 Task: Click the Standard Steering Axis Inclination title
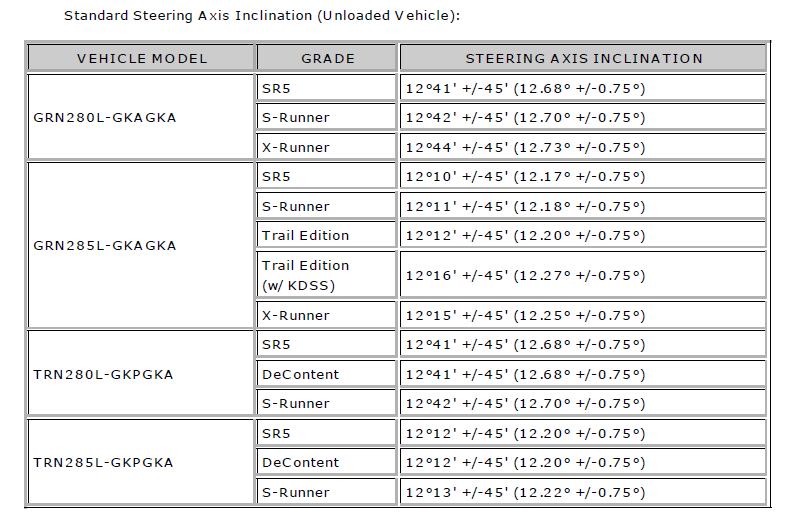(262, 16)
